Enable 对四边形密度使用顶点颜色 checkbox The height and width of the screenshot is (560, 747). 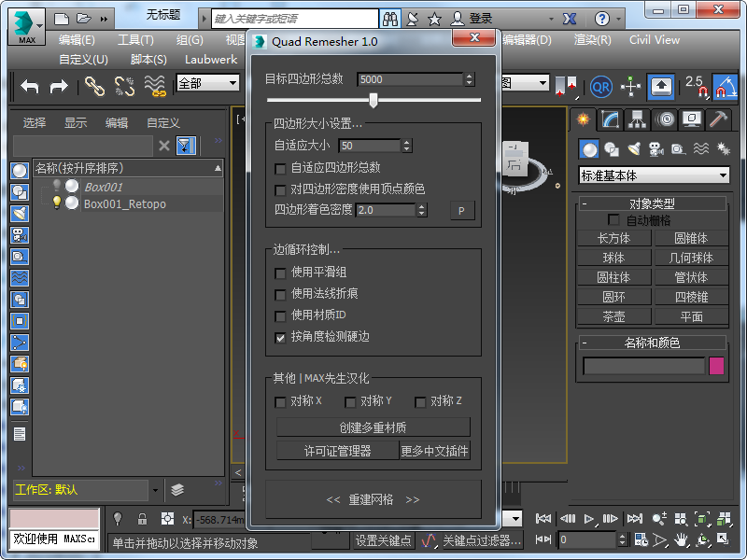(280, 190)
